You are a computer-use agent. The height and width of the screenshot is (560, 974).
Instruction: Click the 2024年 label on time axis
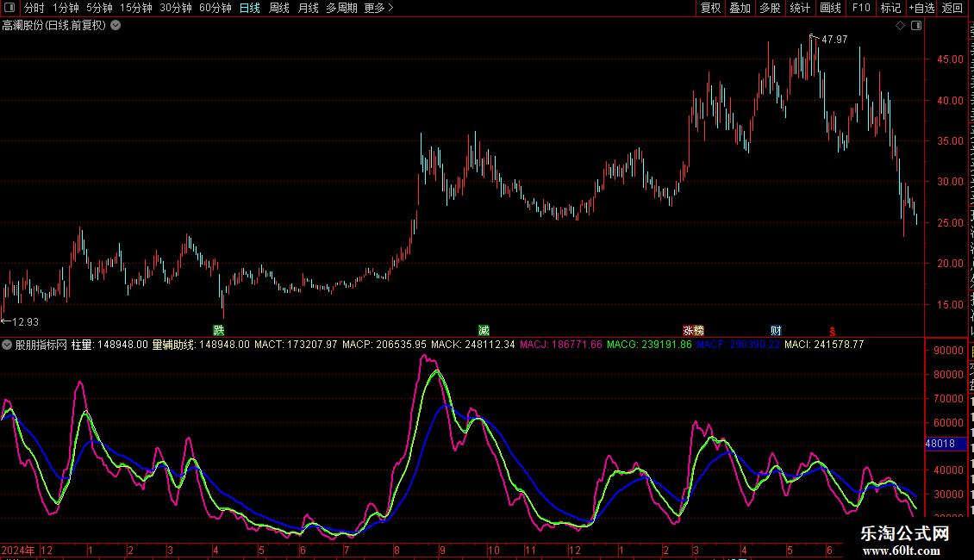pyautogui.click(x=18, y=550)
